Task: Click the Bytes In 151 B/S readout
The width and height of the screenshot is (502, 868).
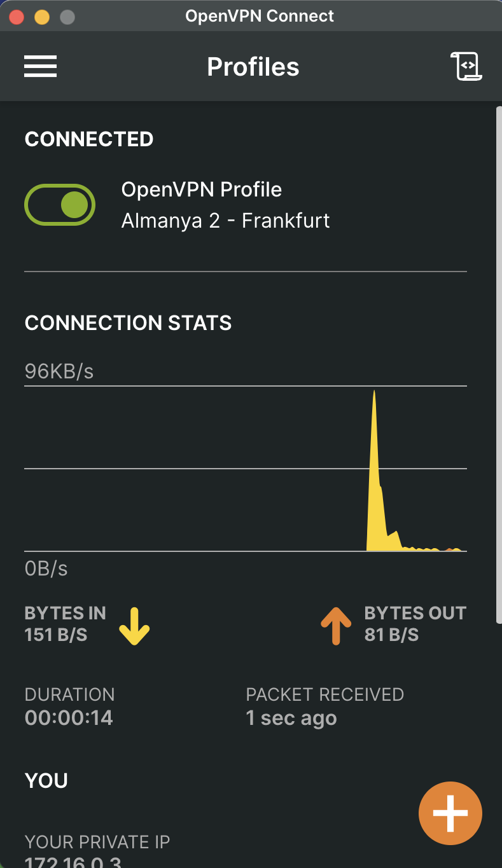Action: point(56,635)
